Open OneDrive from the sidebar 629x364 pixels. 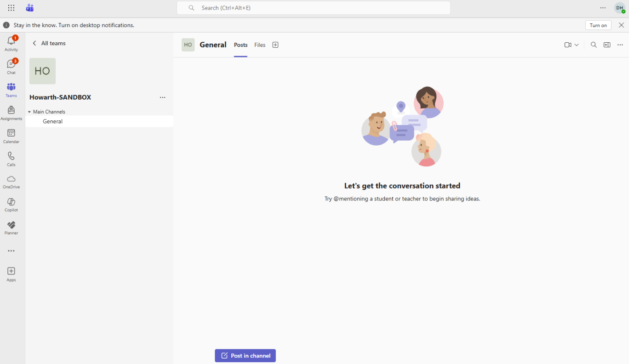click(11, 182)
